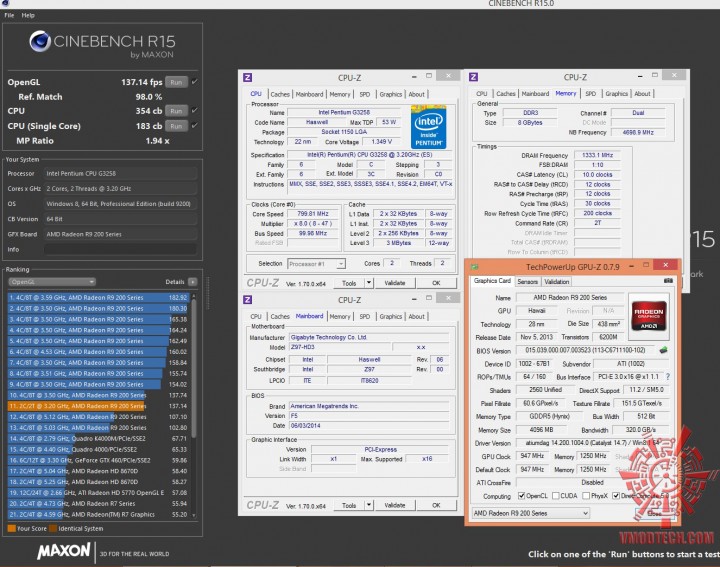720x567 pixels.
Task: Click the Bus Interface question mark in GPU-Z
Action: coord(668,376)
